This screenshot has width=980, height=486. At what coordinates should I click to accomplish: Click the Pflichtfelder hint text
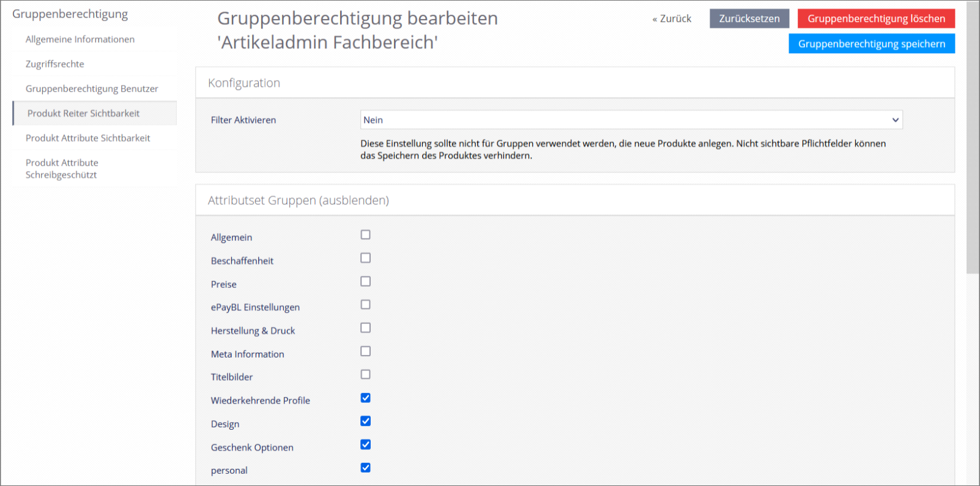click(623, 150)
